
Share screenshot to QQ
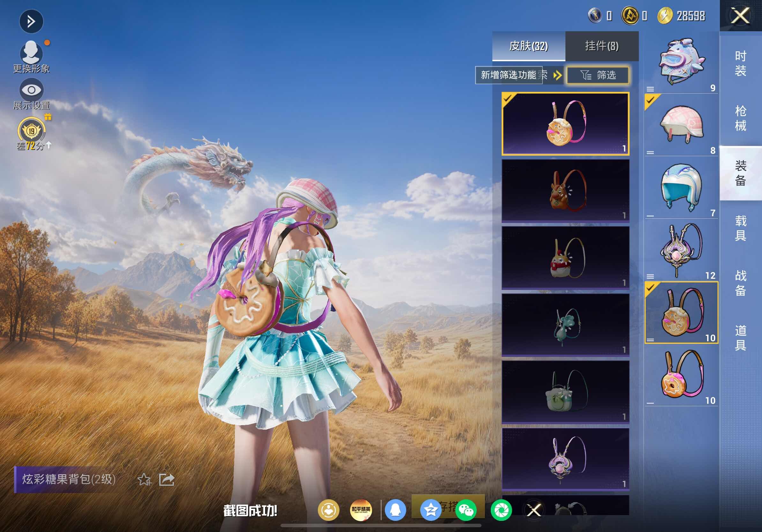tap(395, 510)
